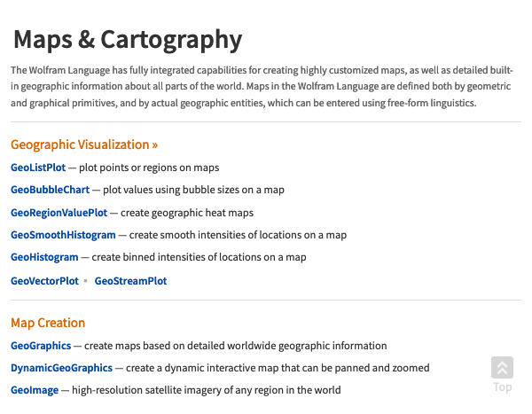Open the Geographic Visualization section link
532x414 pixels.
tap(84, 145)
